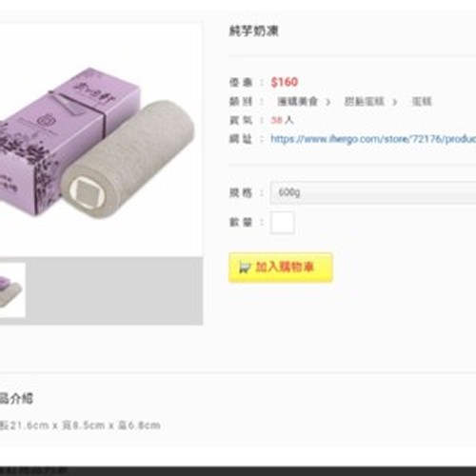Go to the 蛋糕 category

pos(422,102)
